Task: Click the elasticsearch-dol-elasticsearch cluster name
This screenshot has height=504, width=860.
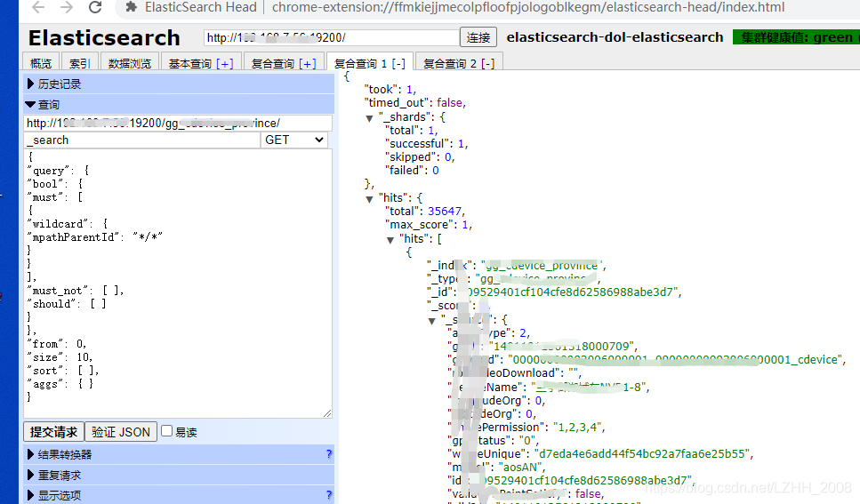Action: coord(615,37)
